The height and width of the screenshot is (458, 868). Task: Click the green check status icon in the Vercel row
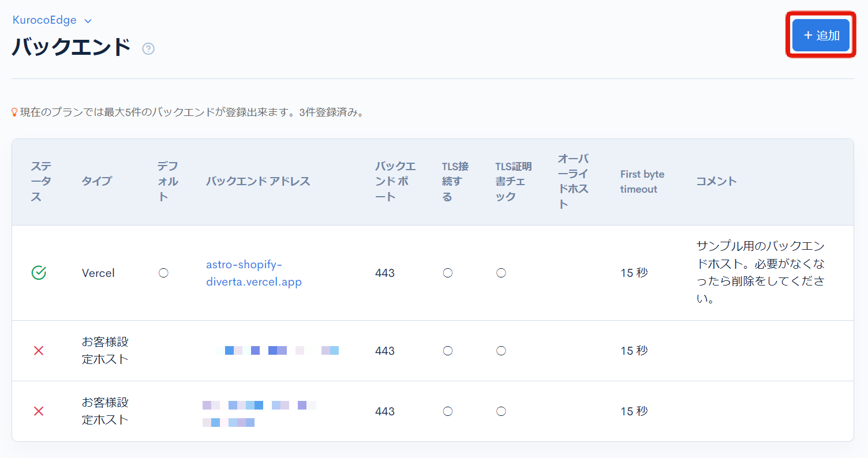point(39,273)
